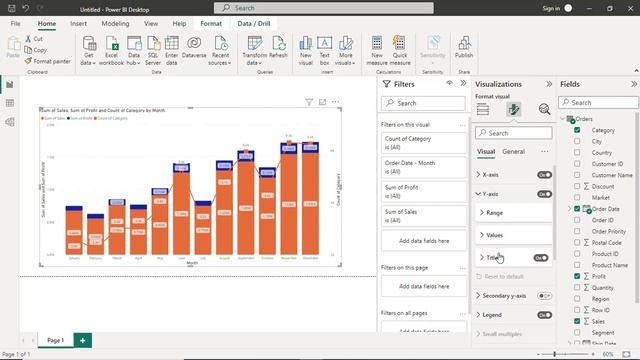Screen dimensions: 640x360
Task: Uncheck the Sales field checkbox
Action: (577, 321)
